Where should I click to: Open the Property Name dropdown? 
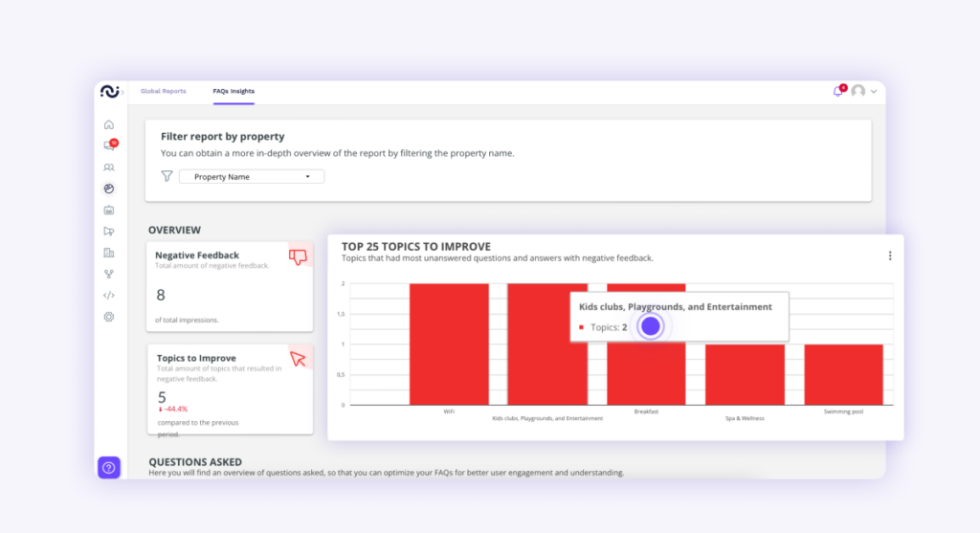252,177
